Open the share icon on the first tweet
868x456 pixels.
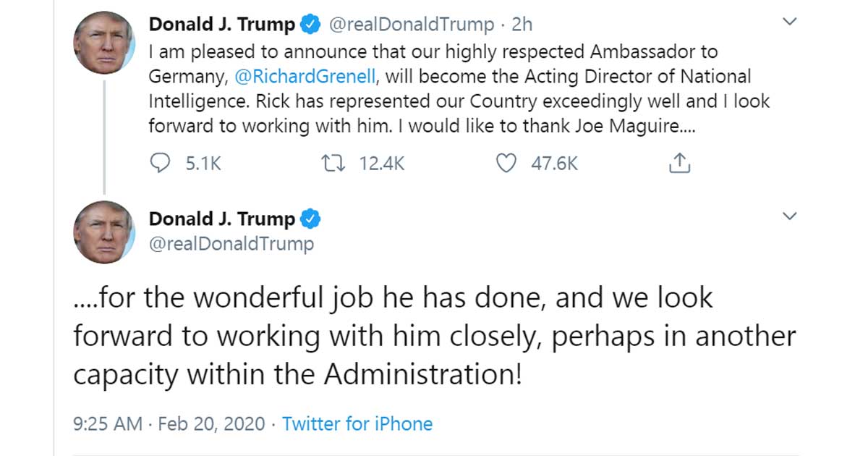coord(680,164)
